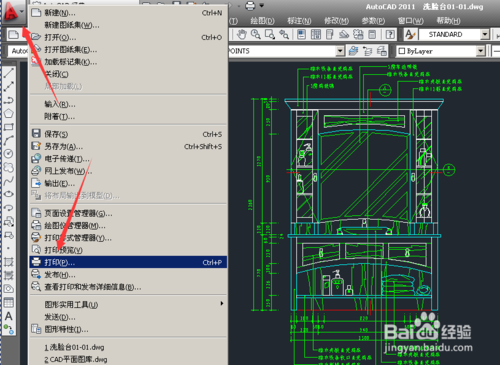Open the Markup Set Manager icon
This screenshot has width=500, height=365.
pos(358,34)
